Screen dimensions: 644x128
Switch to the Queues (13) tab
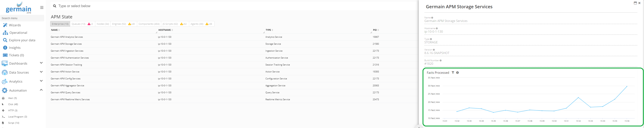(x=79, y=24)
